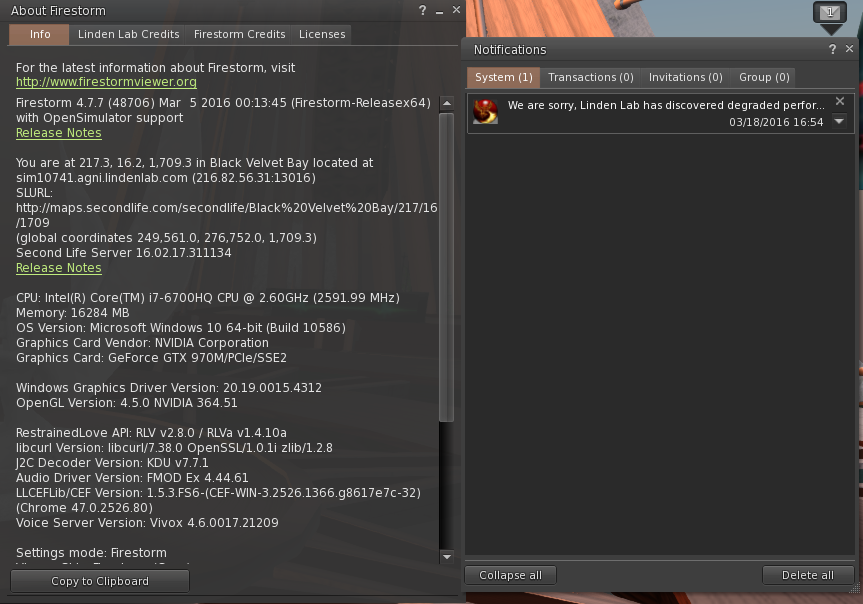
Task: Select the Transactions (0) tab in Notifications
Action: (x=591, y=77)
